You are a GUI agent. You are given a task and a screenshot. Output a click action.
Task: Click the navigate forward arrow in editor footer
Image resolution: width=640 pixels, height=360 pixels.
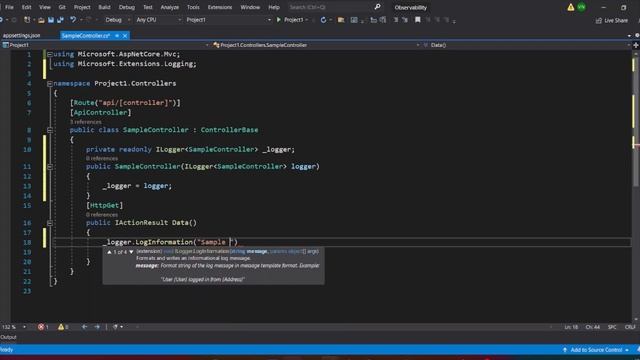pos(97,327)
